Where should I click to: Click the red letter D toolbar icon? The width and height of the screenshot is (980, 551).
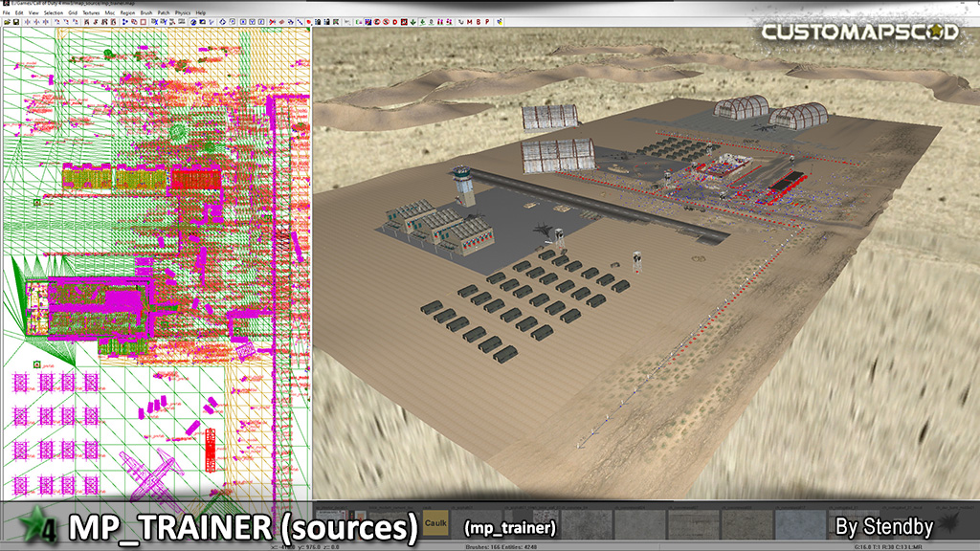(395, 22)
